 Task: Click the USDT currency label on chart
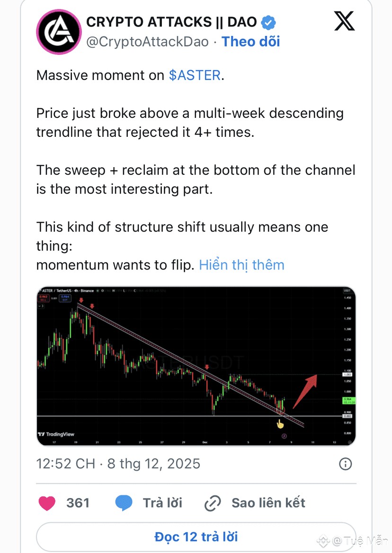point(348,291)
